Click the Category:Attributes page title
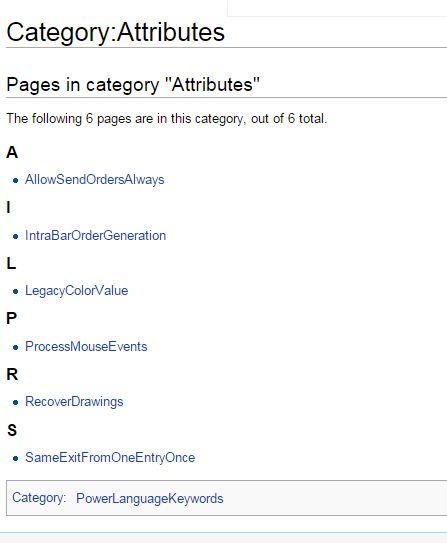Viewport: 447px width, 543px height. [x=116, y=32]
